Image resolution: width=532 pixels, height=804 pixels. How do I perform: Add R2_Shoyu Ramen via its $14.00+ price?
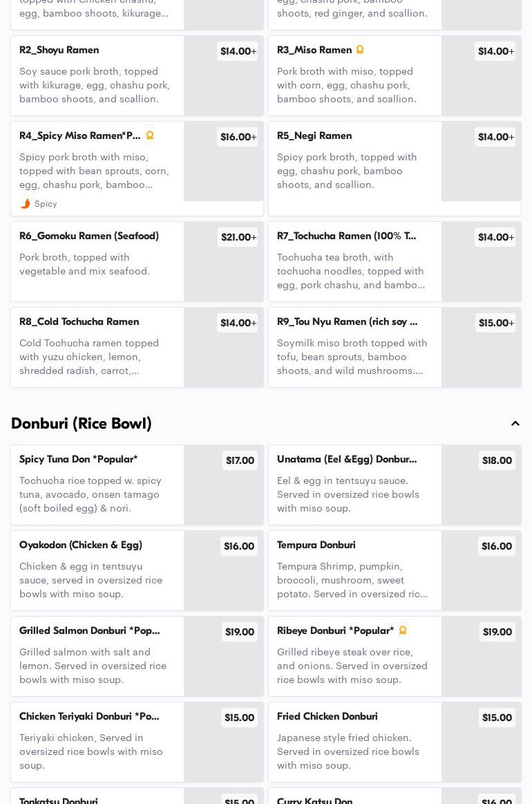click(238, 51)
